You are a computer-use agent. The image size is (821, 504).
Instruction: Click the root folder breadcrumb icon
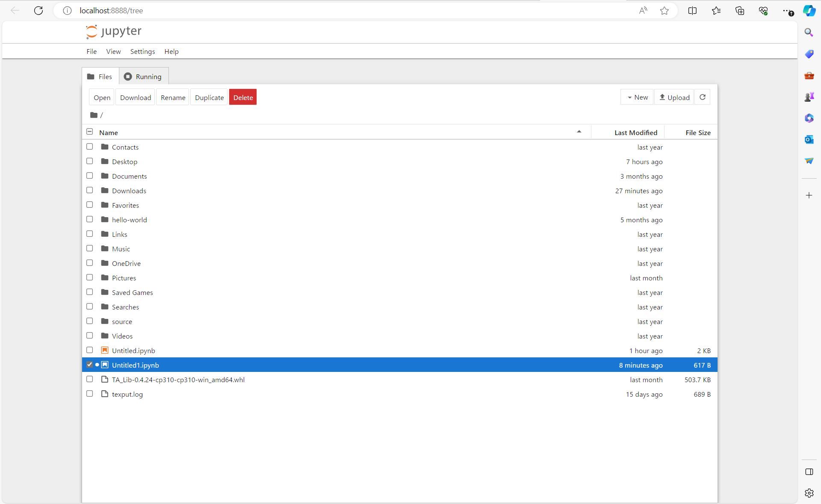(94, 115)
